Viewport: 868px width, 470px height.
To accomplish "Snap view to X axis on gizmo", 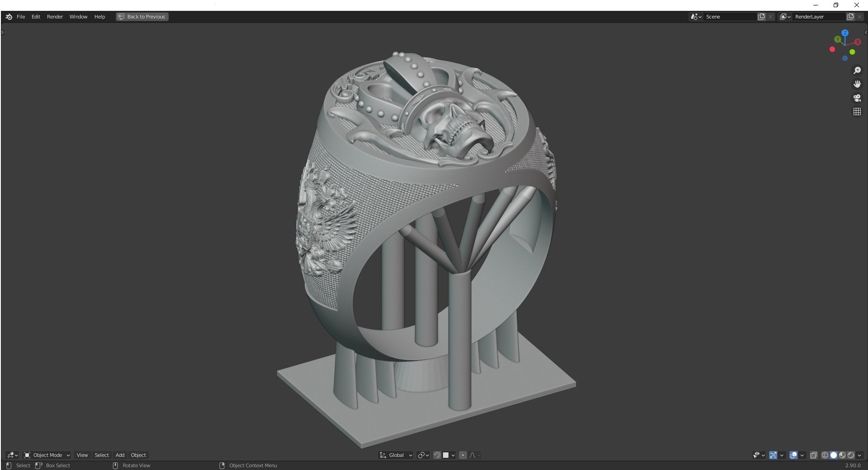I will click(x=858, y=42).
